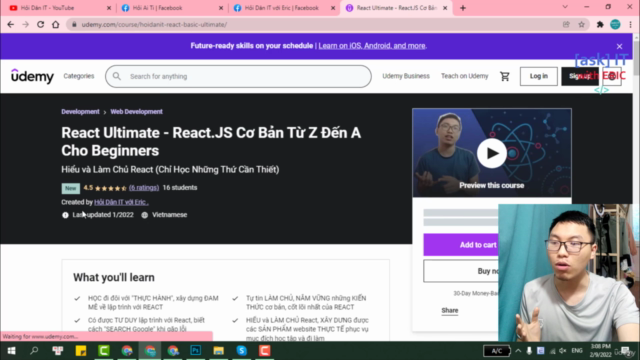Open the 6 ratings link
640x360 pixels.
pos(144,188)
